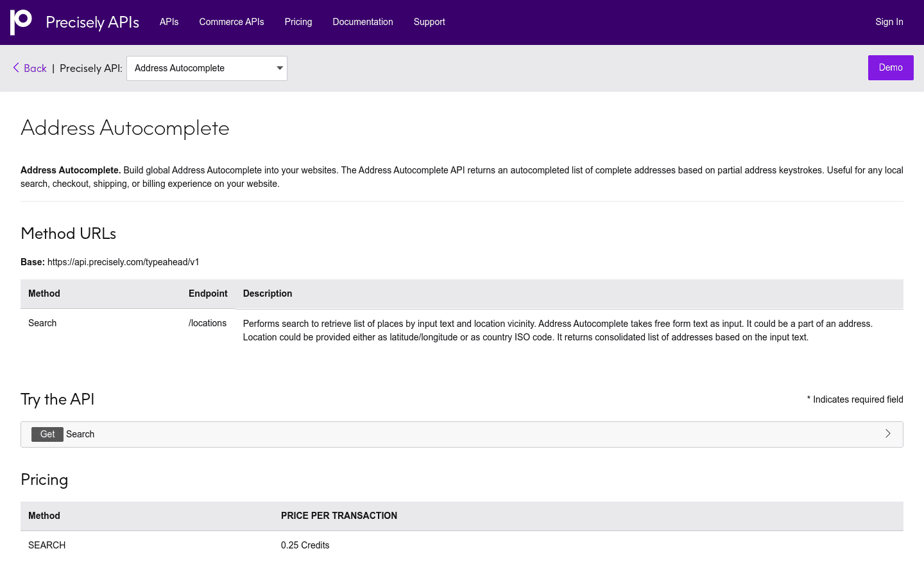The width and height of the screenshot is (924, 578).
Task: Click the base URL api.precisely.com/typeahead/v1
Action: coord(123,262)
